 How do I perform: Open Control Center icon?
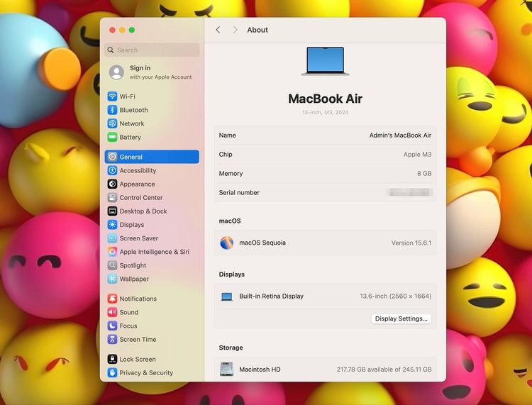pyautogui.click(x=112, y=197)
